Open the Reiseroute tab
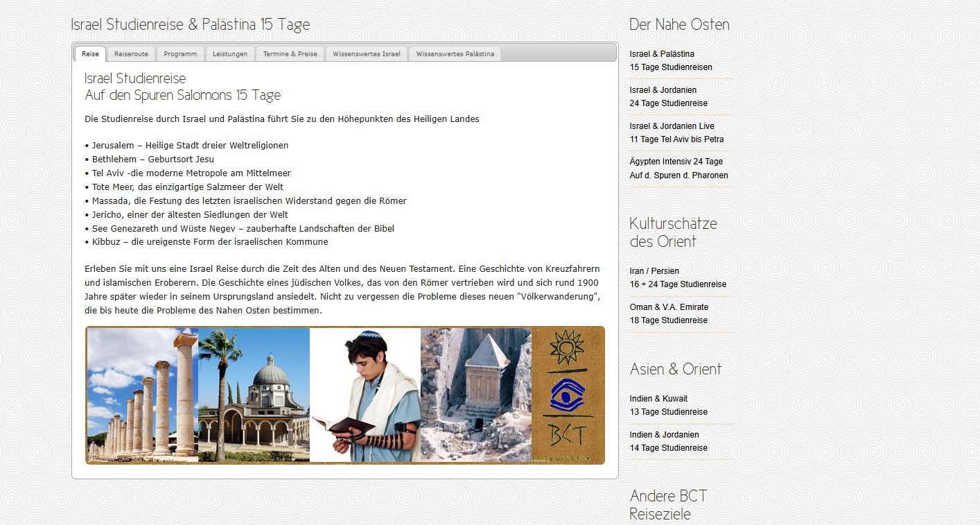This screenshot has height=525, width=980. (131, 54)
